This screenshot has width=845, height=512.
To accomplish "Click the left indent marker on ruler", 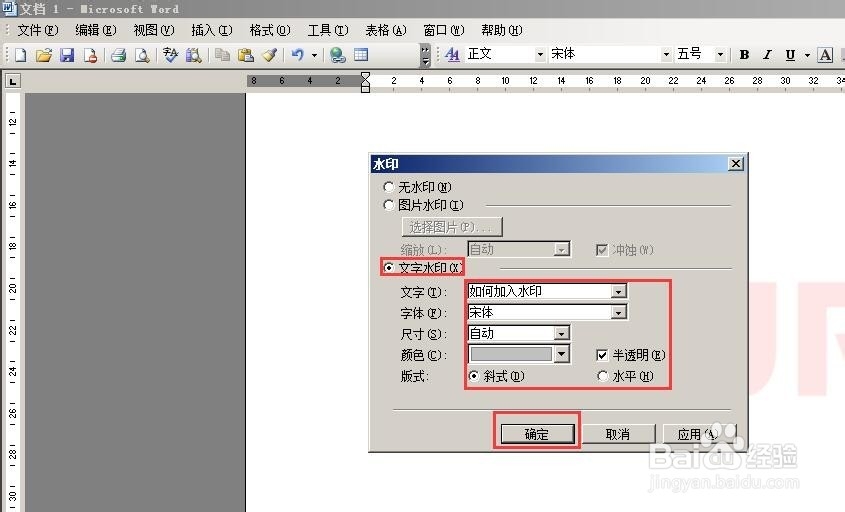I will coord(365,87).
